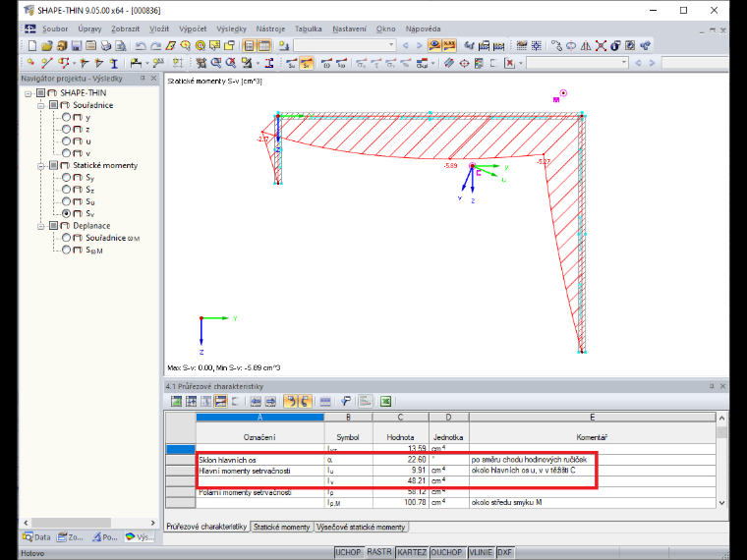747x560 pixels.
Task: Switch to the Statické momenty tab
Action: click(281, 527)
